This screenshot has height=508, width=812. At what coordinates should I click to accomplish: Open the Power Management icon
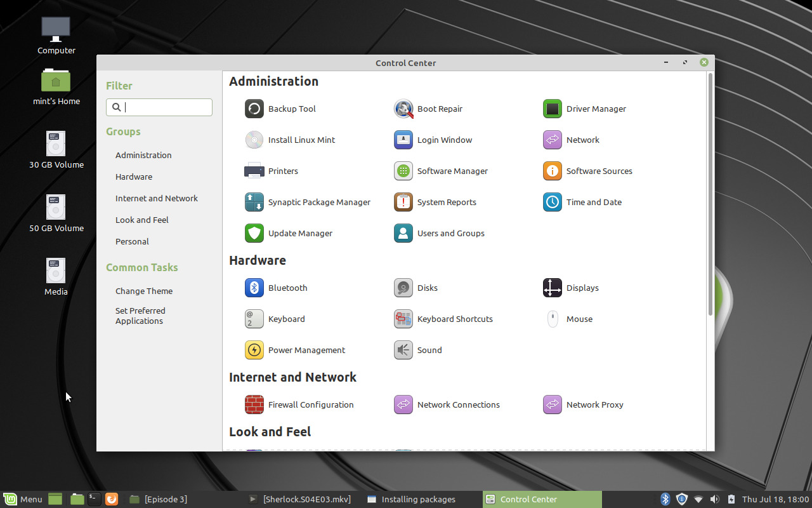(254, 350)
